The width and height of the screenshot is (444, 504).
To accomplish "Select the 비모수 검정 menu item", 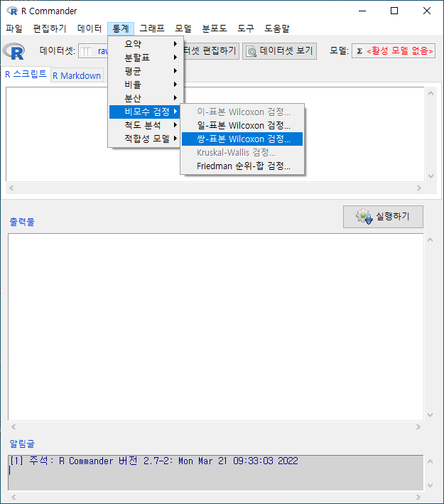I will [x=145, y=112].
